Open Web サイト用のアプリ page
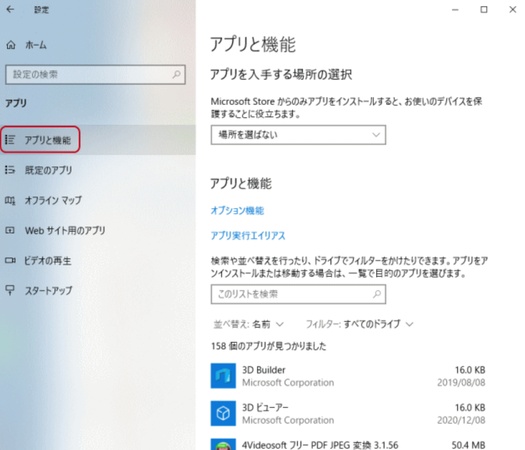This screenshot has height=450, width=525. click(x=65, y=230)
